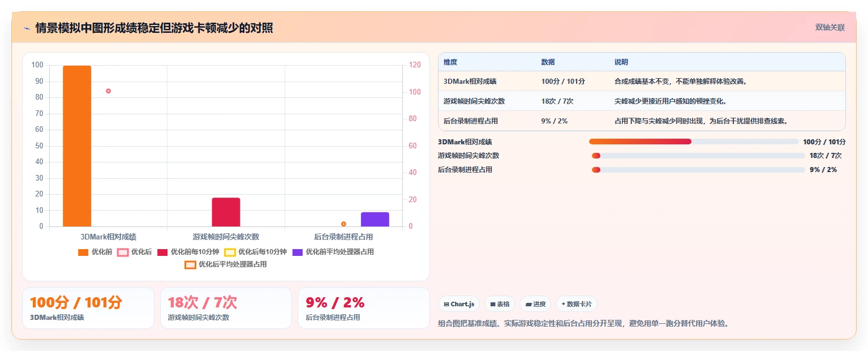This screenshot has height=351, width=868.
Task: Open the 18次 / 7次 stat card
Action: tap(226, 308)
